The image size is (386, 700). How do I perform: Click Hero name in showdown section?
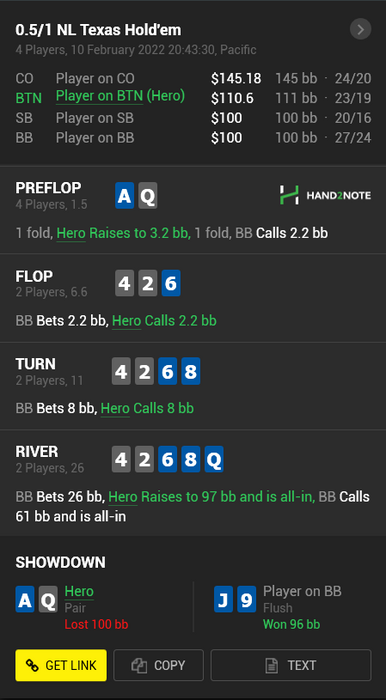[79, 592]
